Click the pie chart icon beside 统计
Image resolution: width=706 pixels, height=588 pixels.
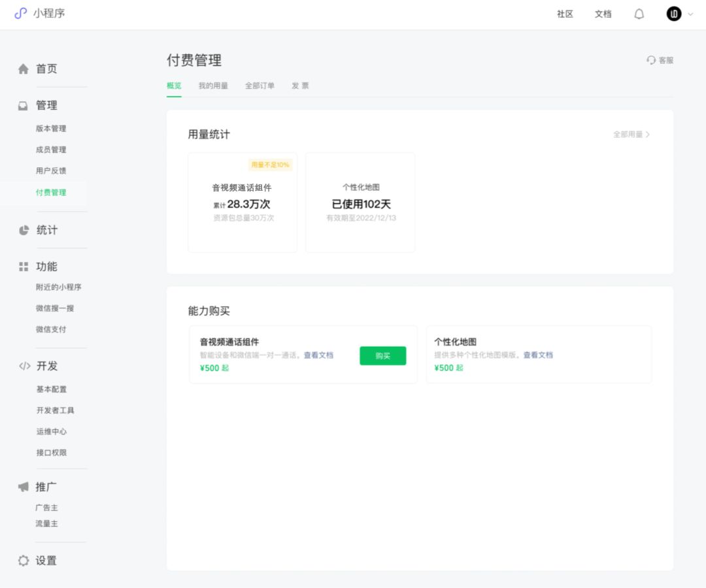[23, 229]
